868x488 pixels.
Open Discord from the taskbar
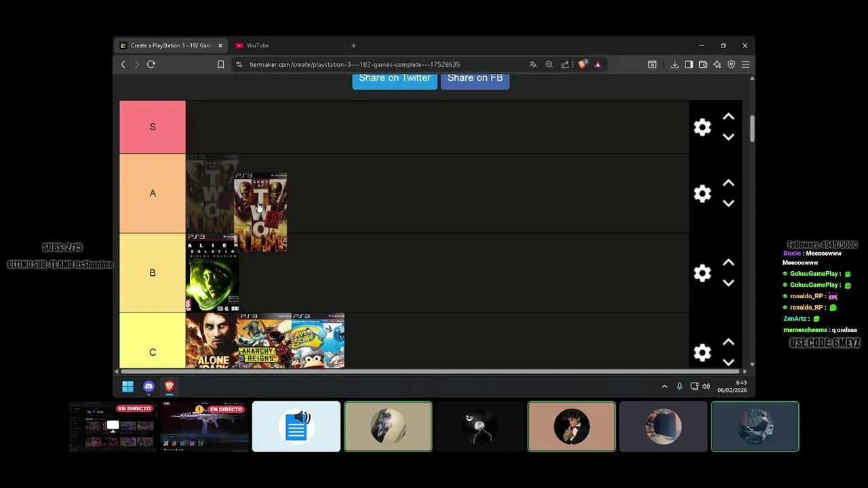pyautogui.click(x=149, y=386)
